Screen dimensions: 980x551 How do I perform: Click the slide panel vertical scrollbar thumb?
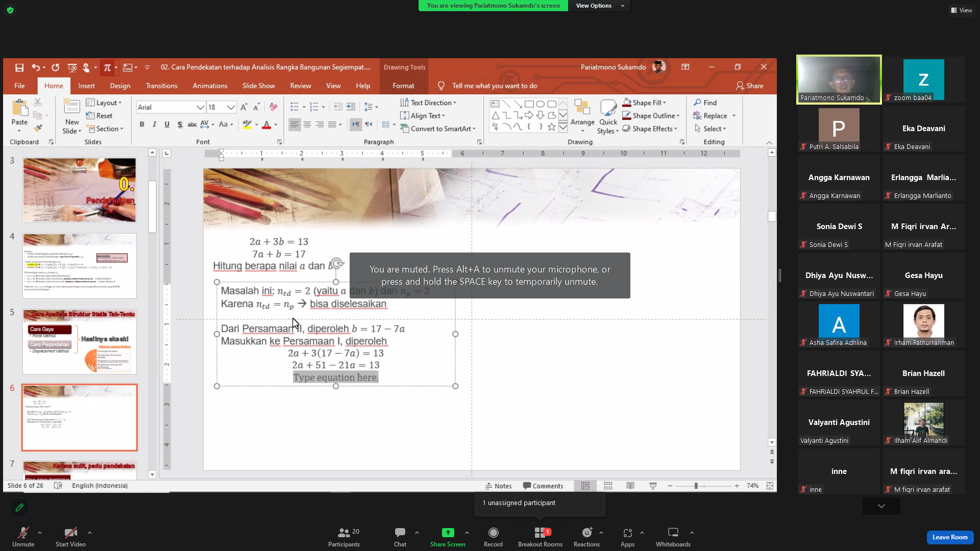(152, 206)
